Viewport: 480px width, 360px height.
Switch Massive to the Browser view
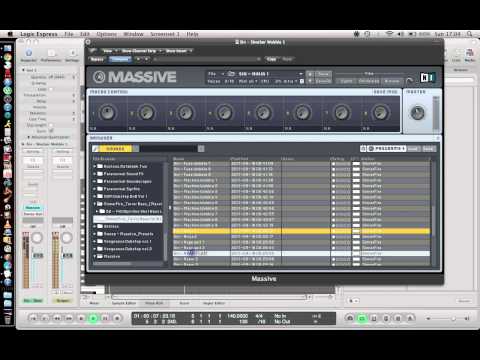(x=392, y=81)
